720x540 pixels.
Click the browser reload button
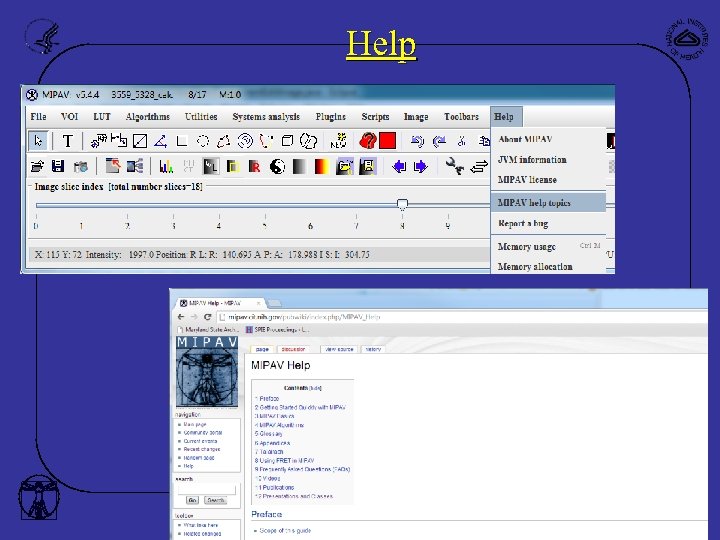[208, 317]
